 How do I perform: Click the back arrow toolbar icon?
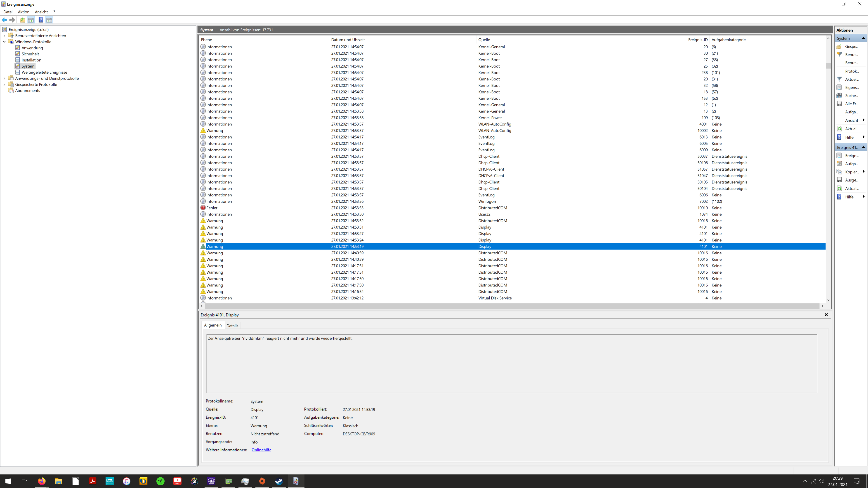click(x=4, y=20)
